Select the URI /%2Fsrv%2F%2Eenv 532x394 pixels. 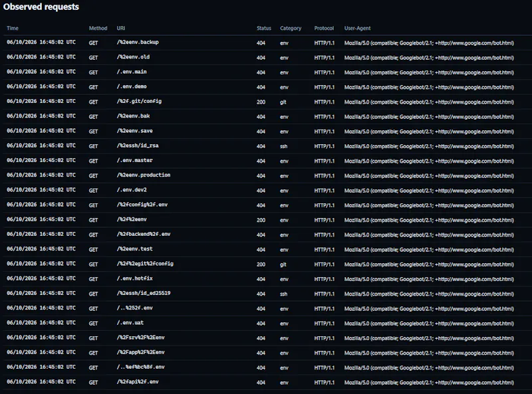click(x=140, y=338)
